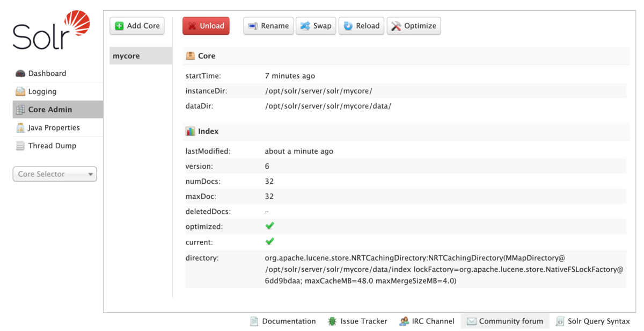Click the Core Selector dropdown arrow
This screenshot has width=644, height=331.
[x=91, y=175]
